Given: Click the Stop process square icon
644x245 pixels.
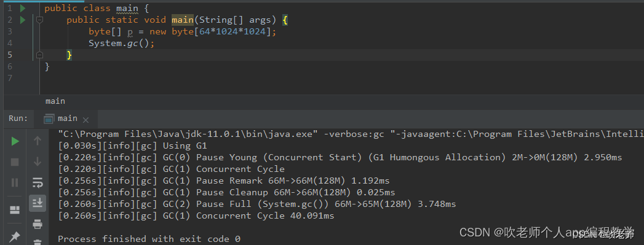Looking at the screenshot, I should (15, 162).
